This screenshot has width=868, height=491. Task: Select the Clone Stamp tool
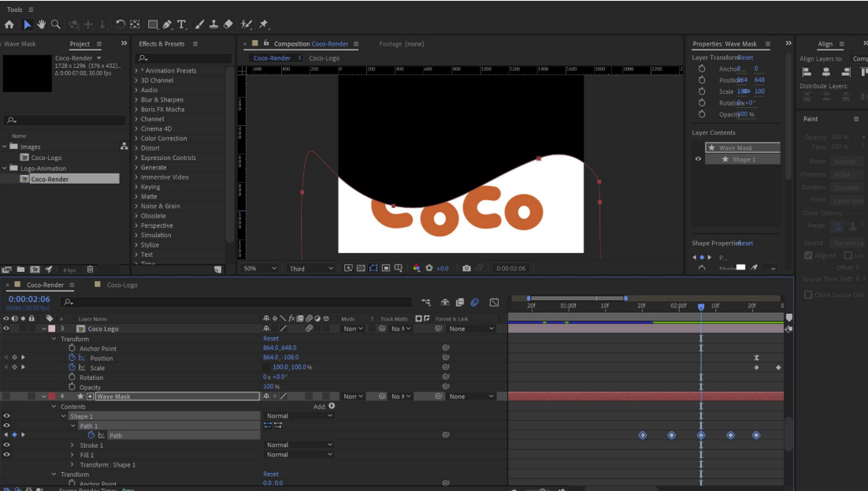coord(214,24)
